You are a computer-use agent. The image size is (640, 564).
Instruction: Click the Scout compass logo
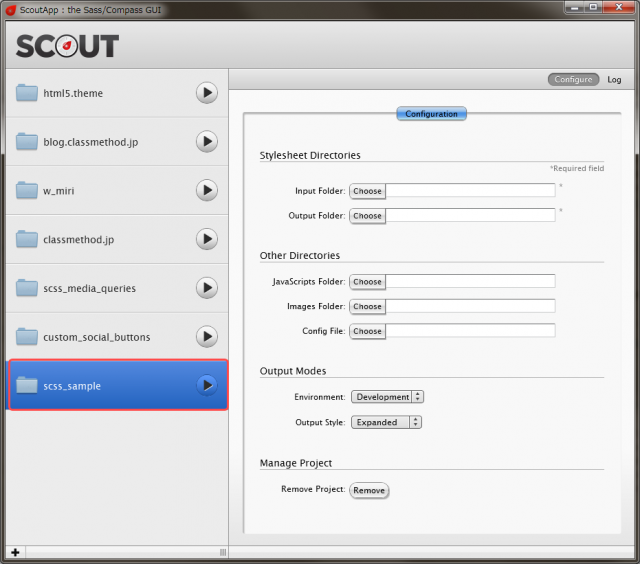coord(67,46)
